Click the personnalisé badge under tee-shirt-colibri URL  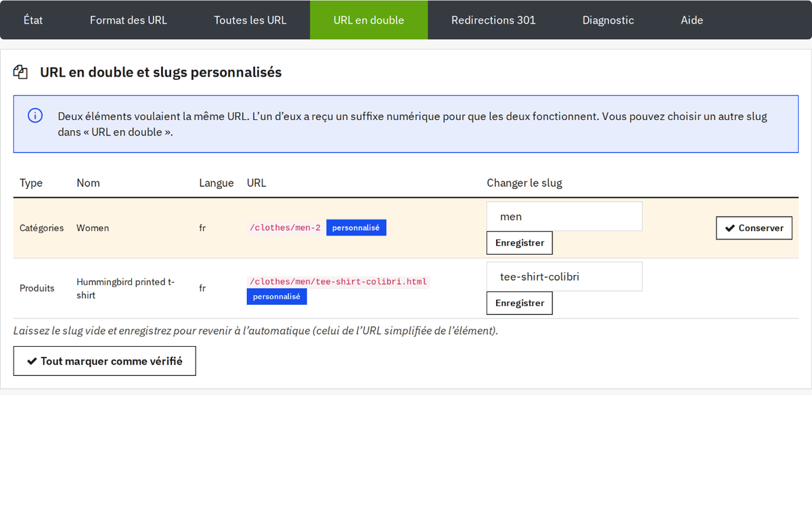click(x=277, y=297)
